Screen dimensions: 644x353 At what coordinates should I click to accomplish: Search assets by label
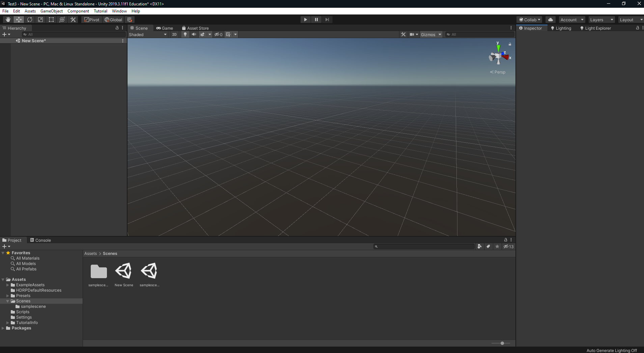488,246
